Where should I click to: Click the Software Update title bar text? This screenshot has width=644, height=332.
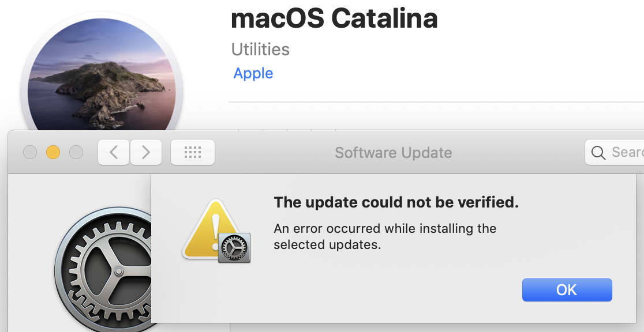(x=393, y=152)
